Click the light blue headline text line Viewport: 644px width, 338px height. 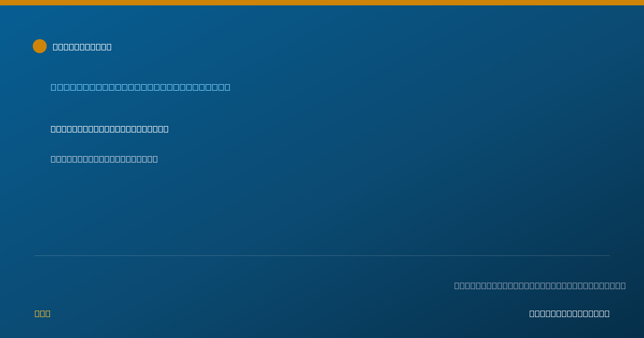[141, 87]
